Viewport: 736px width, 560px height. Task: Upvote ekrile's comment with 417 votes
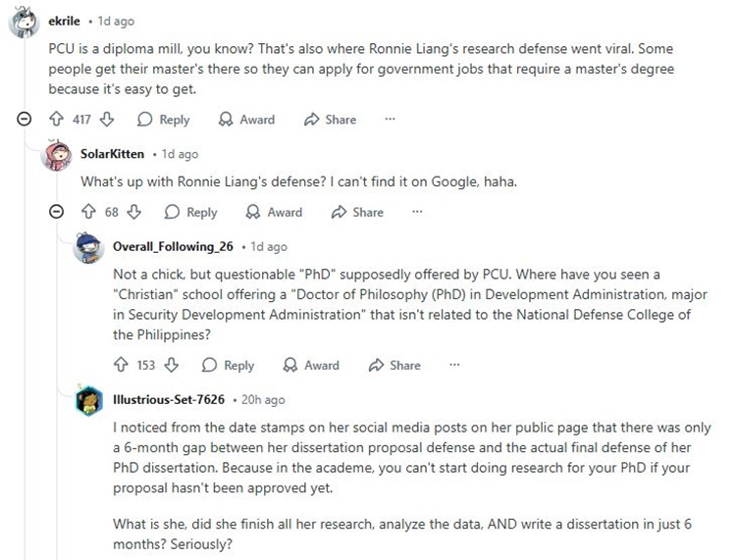(57, 120)
